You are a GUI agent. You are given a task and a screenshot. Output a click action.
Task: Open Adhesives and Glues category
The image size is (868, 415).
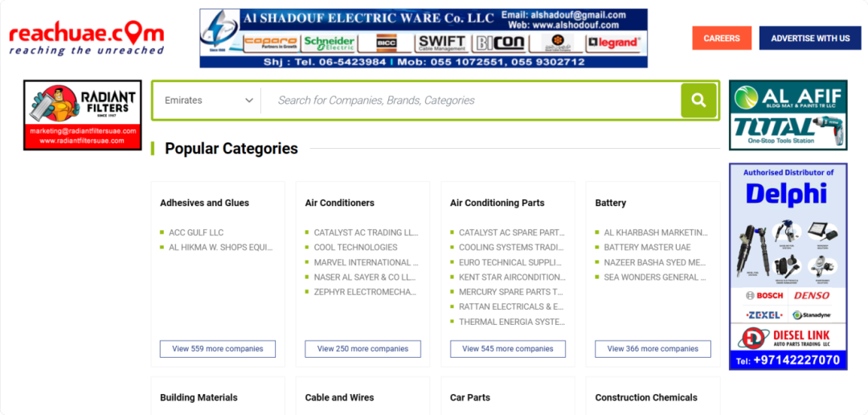click(205, 203)
